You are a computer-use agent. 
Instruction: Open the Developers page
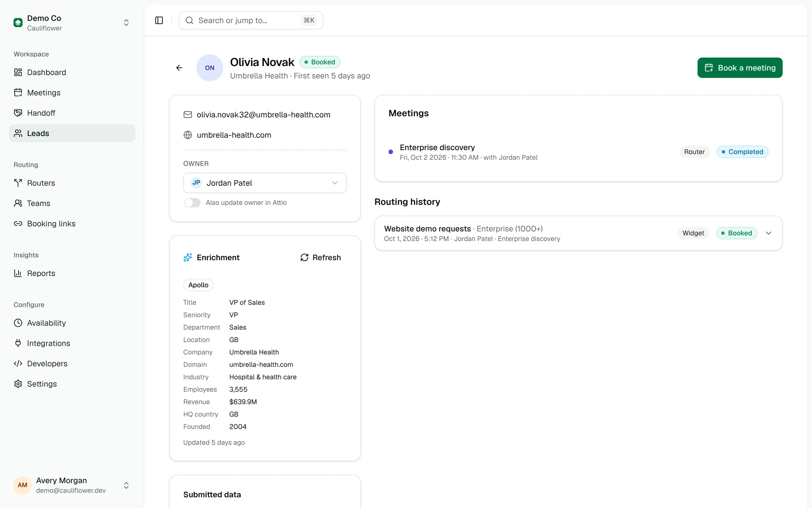[72, 364]
